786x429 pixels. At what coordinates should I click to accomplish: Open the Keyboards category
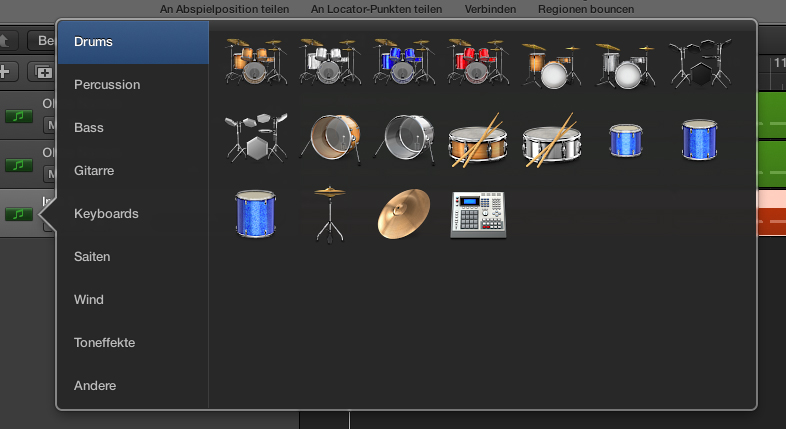[106, 214]
